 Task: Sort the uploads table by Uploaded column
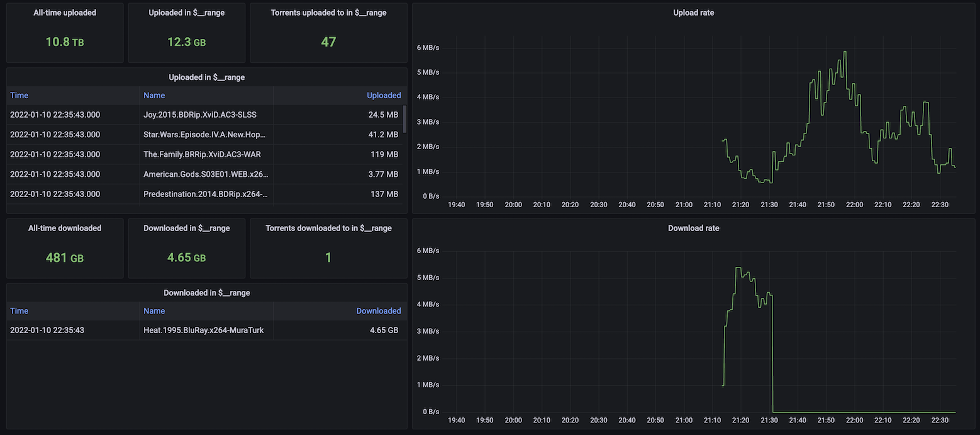pyautogui.click(x=383, y=96)
